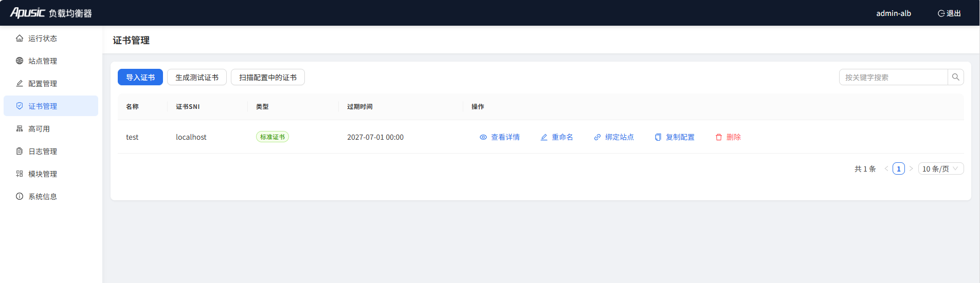Click the 重命名 link for test
The image size is (980, 283).
pos(557,137)
